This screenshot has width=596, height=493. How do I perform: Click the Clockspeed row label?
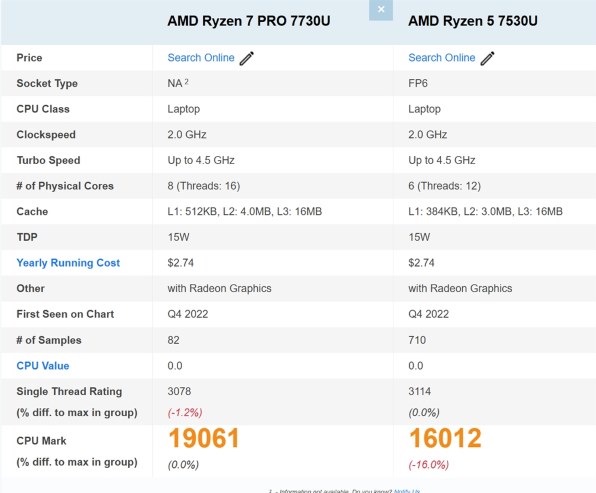tap(46, 135)
